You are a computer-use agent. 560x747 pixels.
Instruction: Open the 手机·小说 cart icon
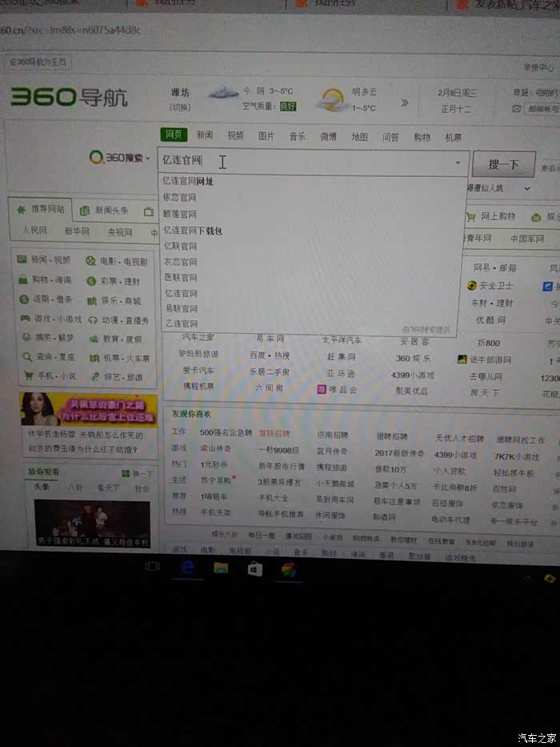point(29,376)
